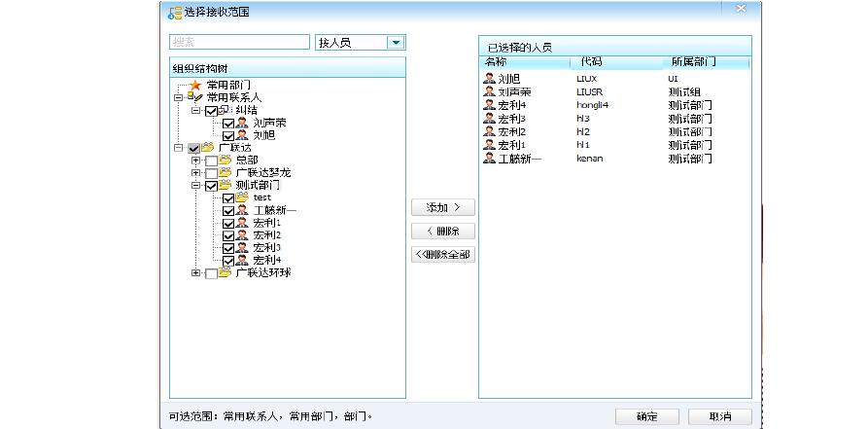This screenshot has height=429, width=868.
Task: Click 刘旭's person icon in the tree
Action: pyautogui.click(x=242, y=134)
